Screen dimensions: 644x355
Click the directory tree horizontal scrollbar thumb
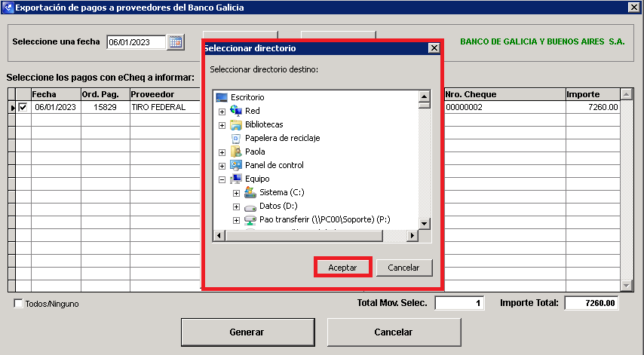(304, 236)
